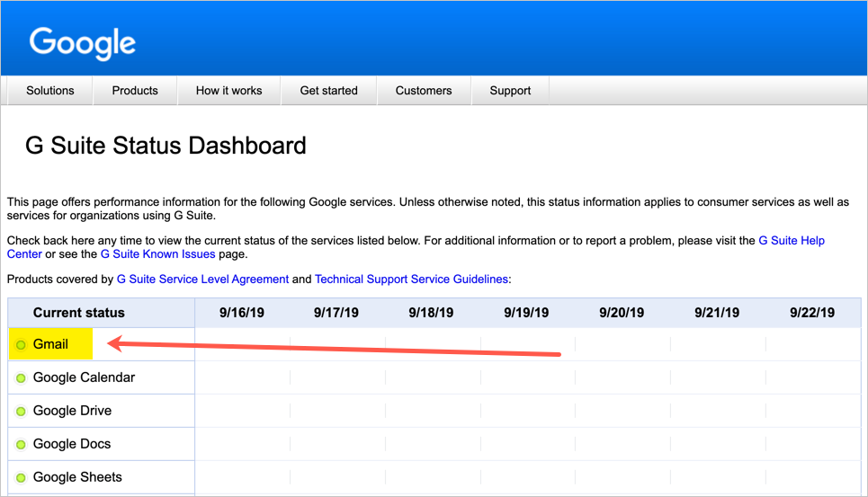Open the G Suite Known Issues link

[x=157, y=254]
